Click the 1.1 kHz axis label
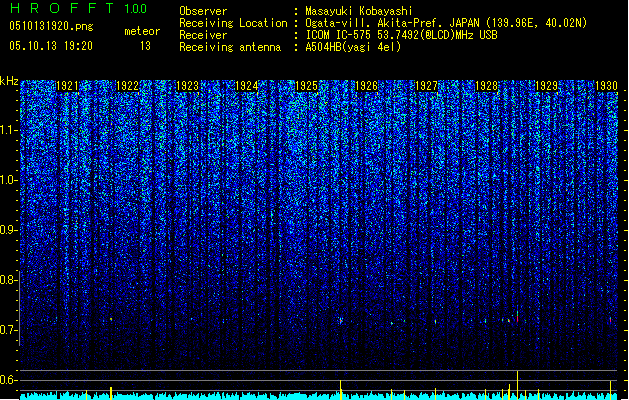The image size is (629, 400). pos(9,130)
